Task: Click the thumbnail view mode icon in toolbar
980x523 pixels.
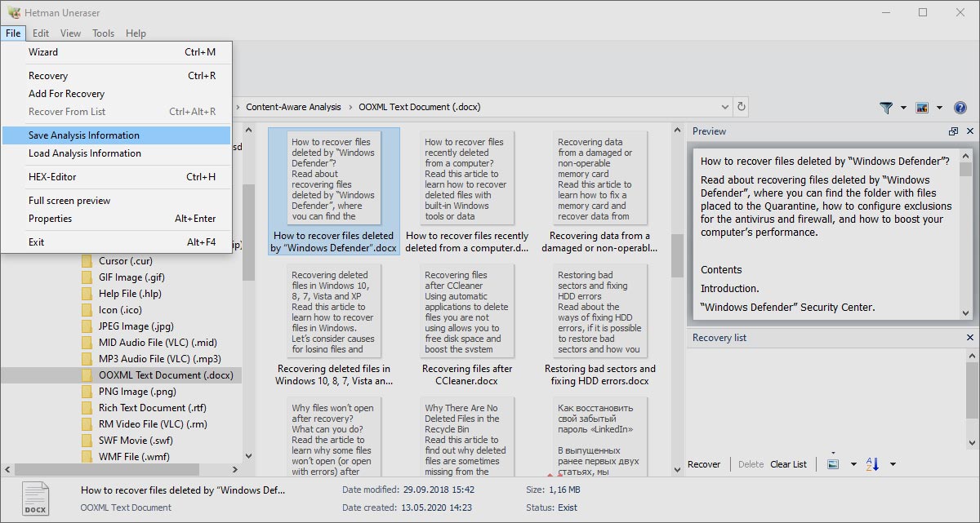Action: pos(923,108)
